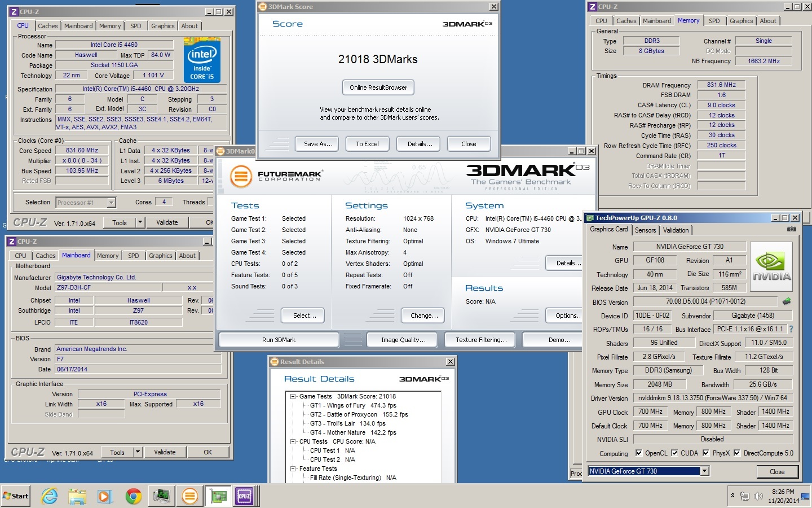
Task: Click Validate in the Mainboard CPU-Z window
Action: pos(165,452)
